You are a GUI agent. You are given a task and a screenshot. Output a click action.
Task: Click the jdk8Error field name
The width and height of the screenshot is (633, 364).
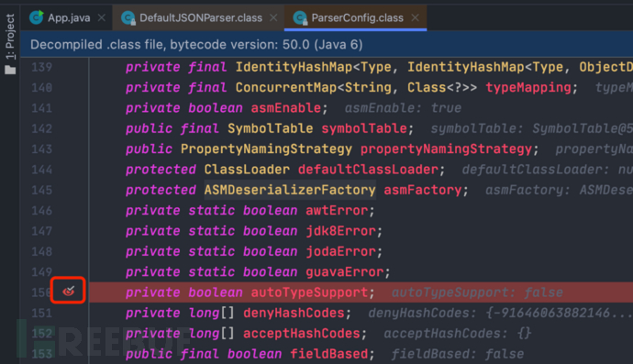coord(340,231)
